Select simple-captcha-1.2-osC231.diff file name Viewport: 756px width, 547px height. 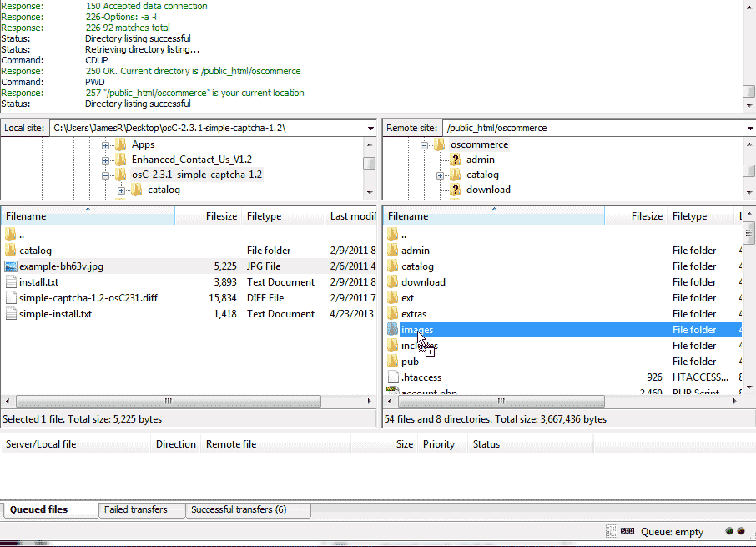[88, 298]
